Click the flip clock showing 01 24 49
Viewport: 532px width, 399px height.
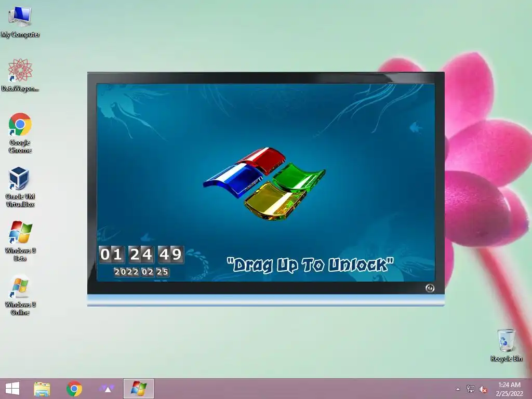141,255
